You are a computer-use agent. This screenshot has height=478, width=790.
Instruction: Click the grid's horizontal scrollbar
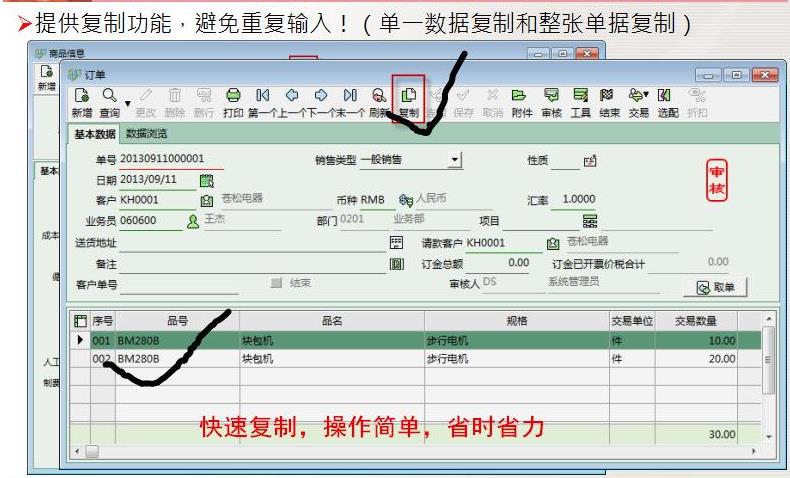tap(400, 452)
